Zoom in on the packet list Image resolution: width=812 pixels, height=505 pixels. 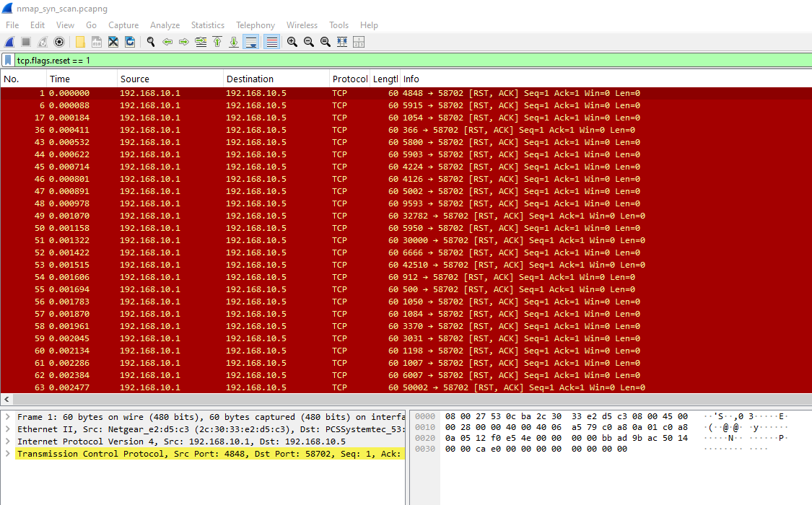click(x=292, y=41)
